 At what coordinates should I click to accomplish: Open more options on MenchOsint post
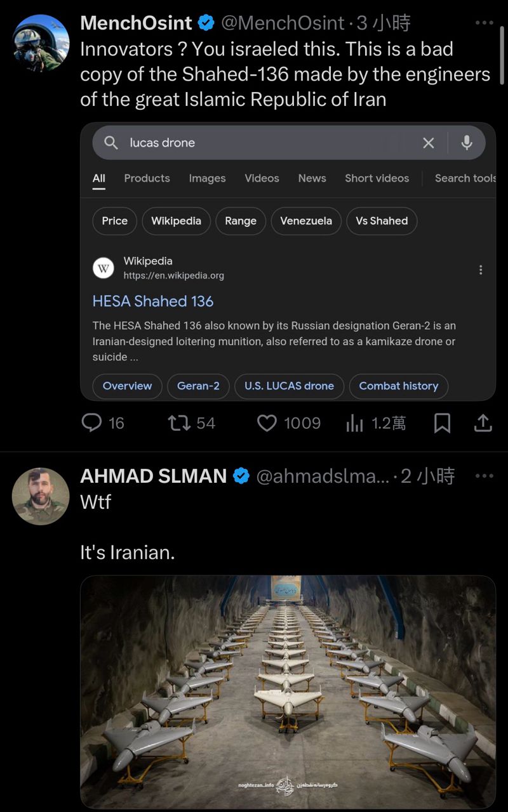[x=484, y=23]
